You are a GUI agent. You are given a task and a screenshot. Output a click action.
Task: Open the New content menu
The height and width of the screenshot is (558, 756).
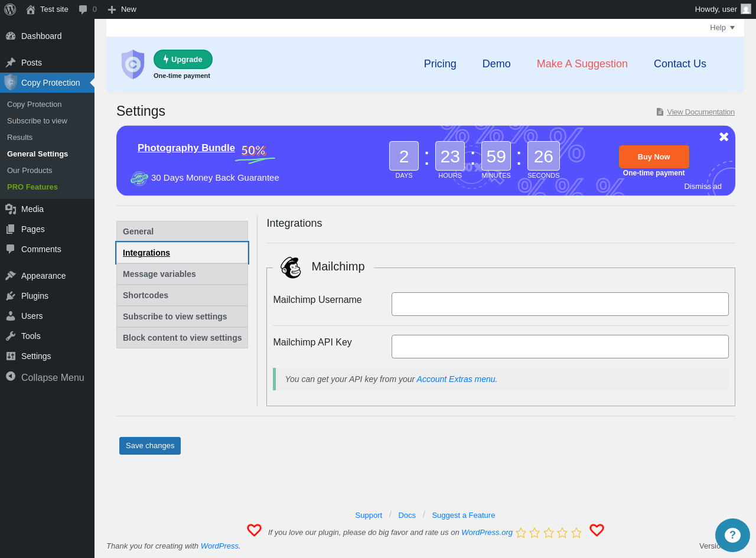pyautogui.click(x=122, y=9)
